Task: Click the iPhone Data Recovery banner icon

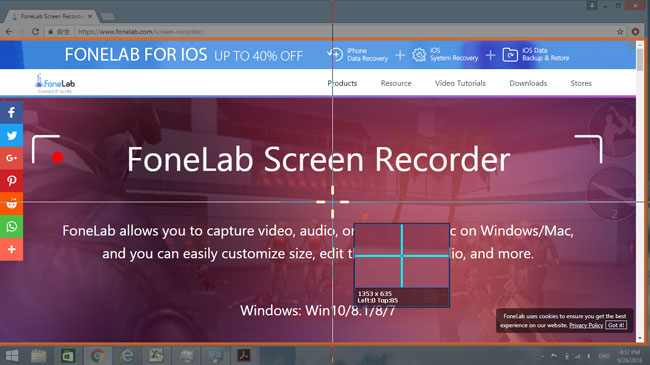Action: point(336,54)
